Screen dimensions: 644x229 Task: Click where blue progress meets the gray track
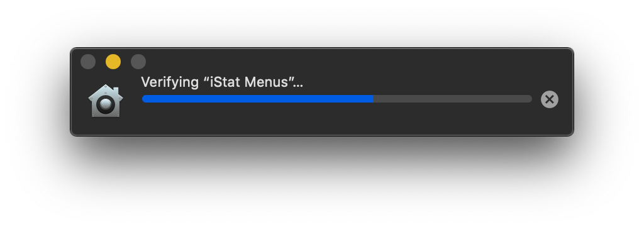pyautogui.click(x=373, y=99)
